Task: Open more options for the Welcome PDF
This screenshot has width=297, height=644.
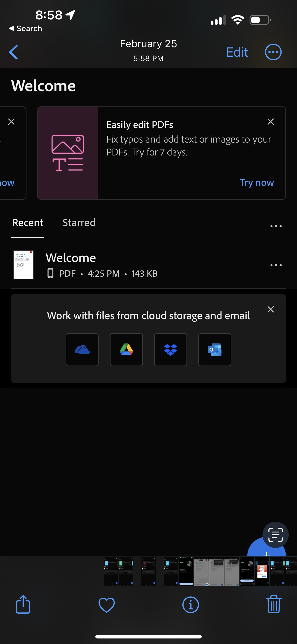Action: pyautogui.click(x=276, y=265)
